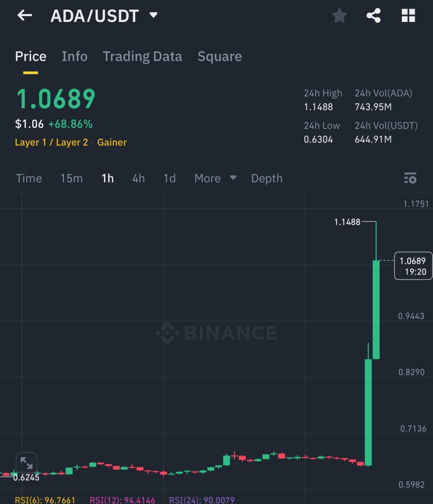Viewport: 433px width, 504px height.
Task: Open the Trading Data tab
Action: pyautogui.click(x=142, y=56)
